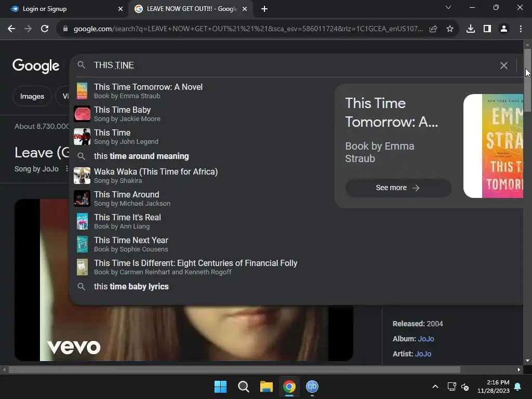This screenshot has width=532, height=399.
Task: Select This Time Tomorrow: A Novel suggestion
Action: (x=204, y=91)
